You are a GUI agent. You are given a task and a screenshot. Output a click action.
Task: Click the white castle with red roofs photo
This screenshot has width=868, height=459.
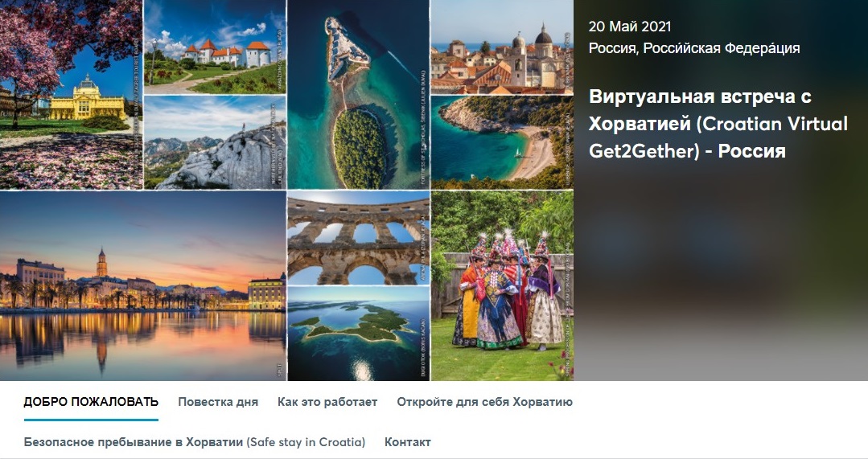tap(215, 47)
